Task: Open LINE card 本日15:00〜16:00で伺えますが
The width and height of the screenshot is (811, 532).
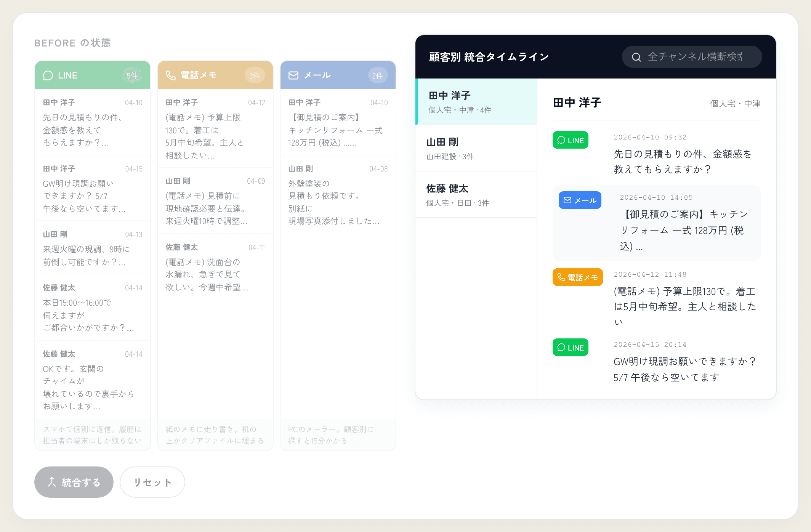Action: point(93,307)
